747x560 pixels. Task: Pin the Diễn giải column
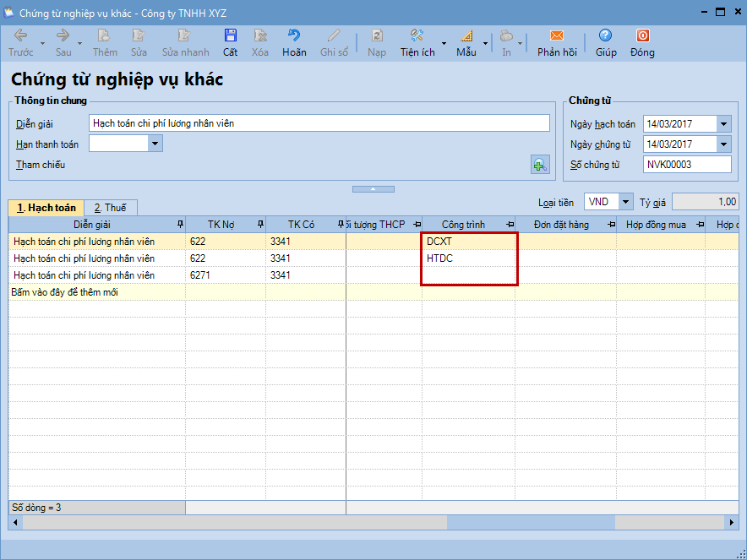(x=178, y=224)
